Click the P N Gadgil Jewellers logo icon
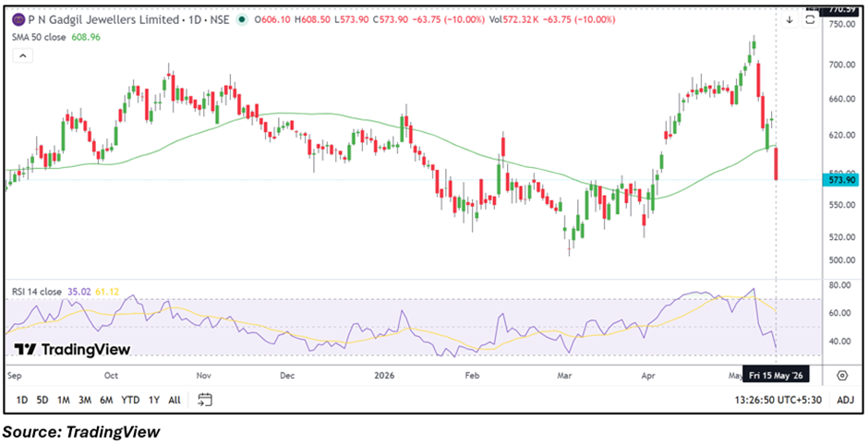 (x=19, y=19)
